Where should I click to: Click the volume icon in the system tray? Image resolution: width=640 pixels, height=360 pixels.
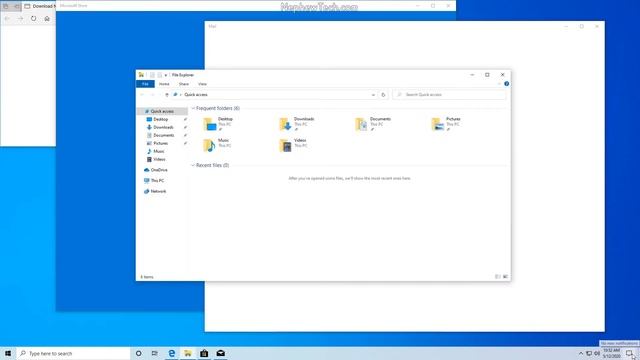597,353
